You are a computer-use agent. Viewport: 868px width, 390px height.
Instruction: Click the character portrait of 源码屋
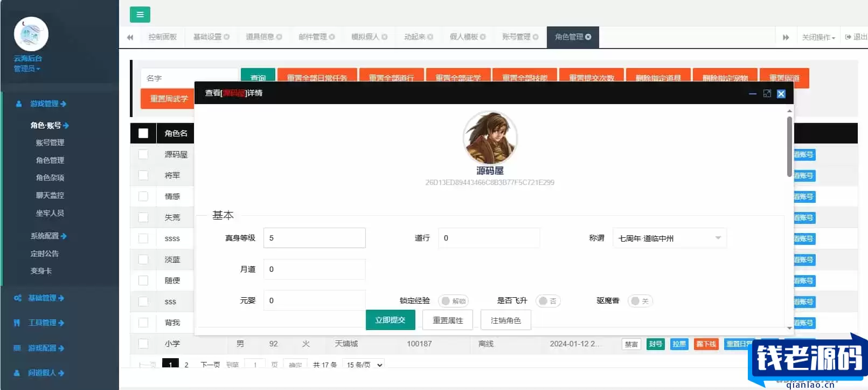tap(490, 138)
